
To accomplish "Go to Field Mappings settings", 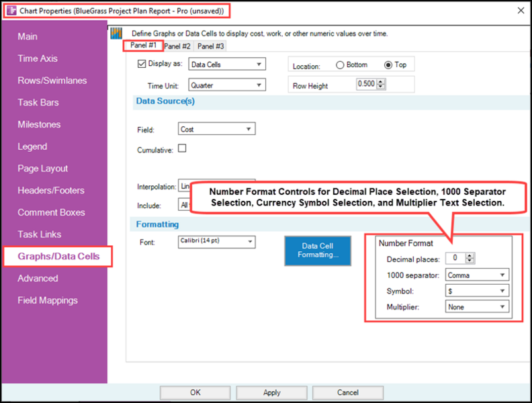I will click(48, 300).
